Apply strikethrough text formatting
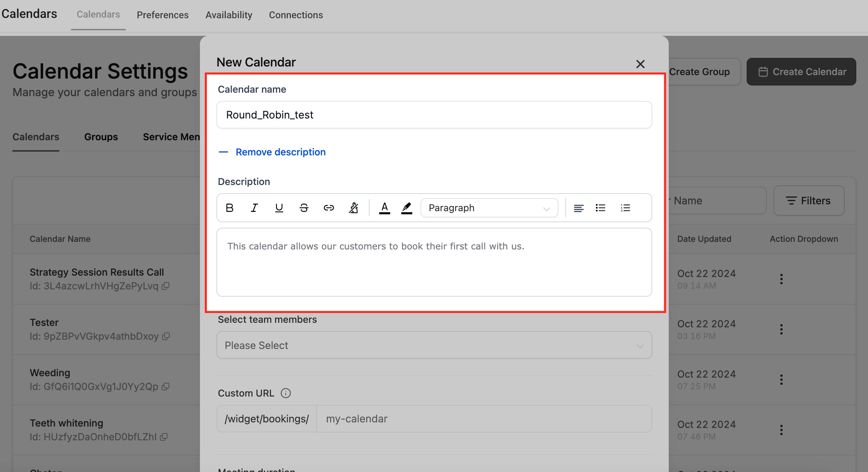Screen dimensions: 868x472 (x=304, y=208)
